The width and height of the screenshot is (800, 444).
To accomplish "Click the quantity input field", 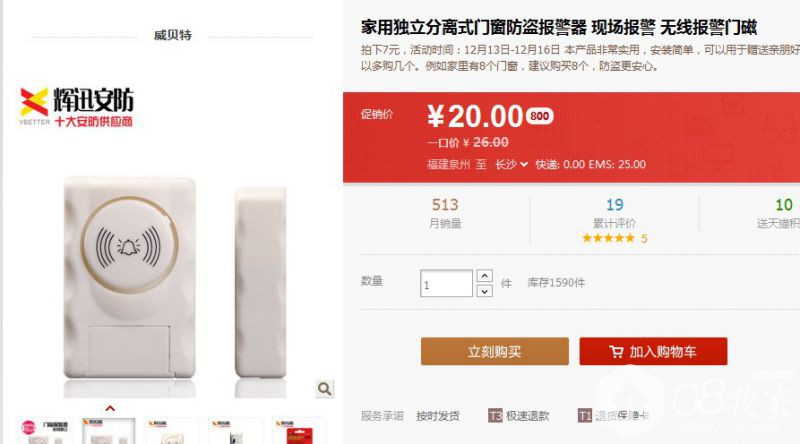I will 446,283.
